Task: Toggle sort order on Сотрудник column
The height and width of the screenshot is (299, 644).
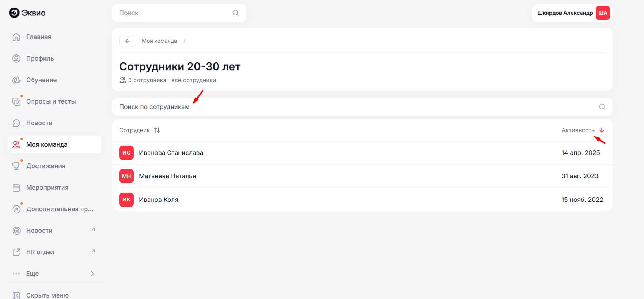Action: coord(157,130)
